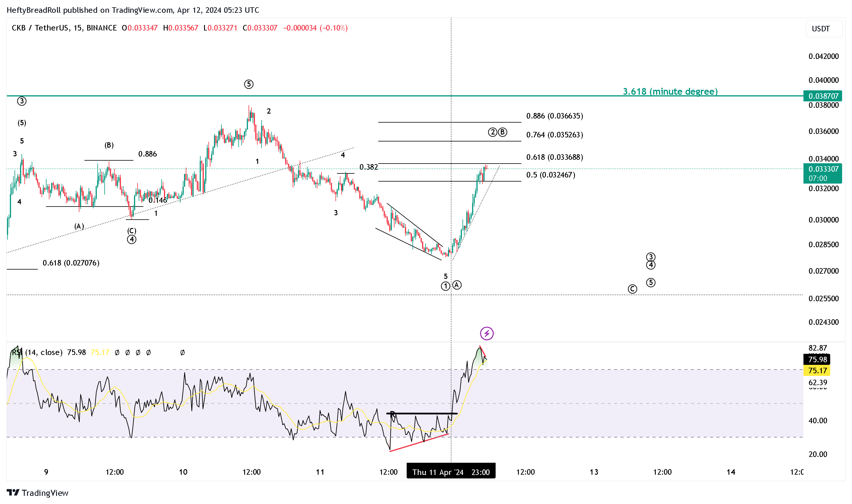This screenshot has height=504, width=852.
Task: Click the change value −0.000034 (−0.10%)
Action: point(315,28)
